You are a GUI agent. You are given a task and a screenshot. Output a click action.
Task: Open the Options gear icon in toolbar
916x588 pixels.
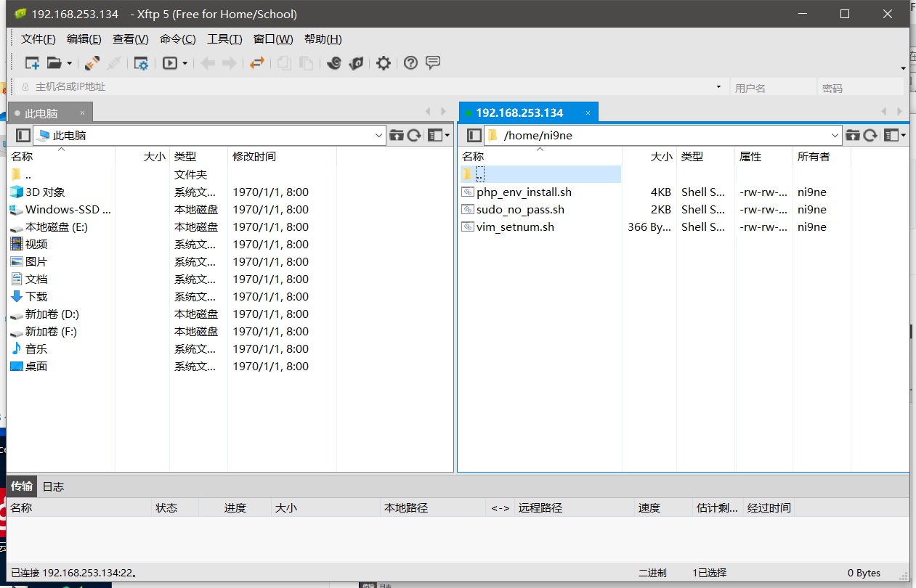[x=384, y=63]
